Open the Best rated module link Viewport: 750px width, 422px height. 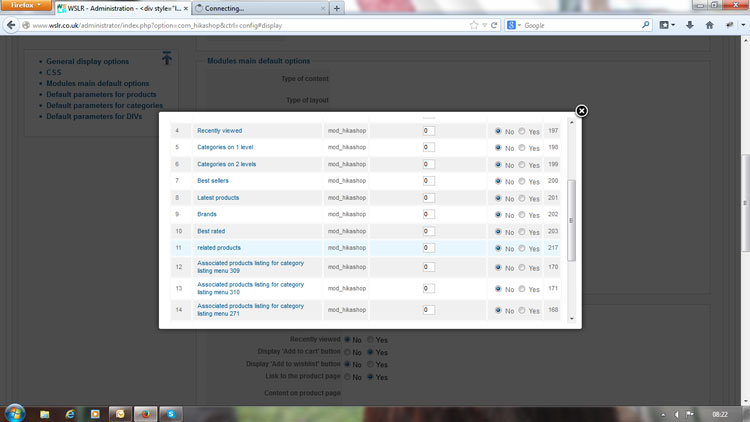[x=211, y=231]
